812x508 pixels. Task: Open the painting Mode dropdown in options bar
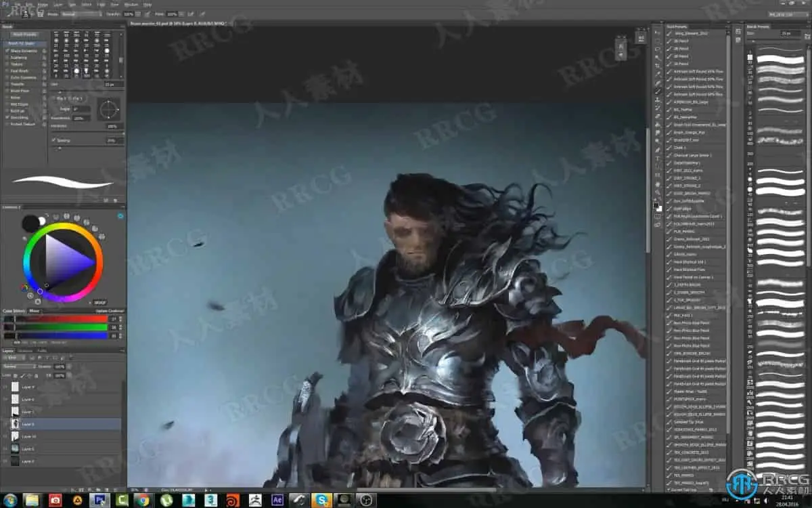(x=82, y=14)
